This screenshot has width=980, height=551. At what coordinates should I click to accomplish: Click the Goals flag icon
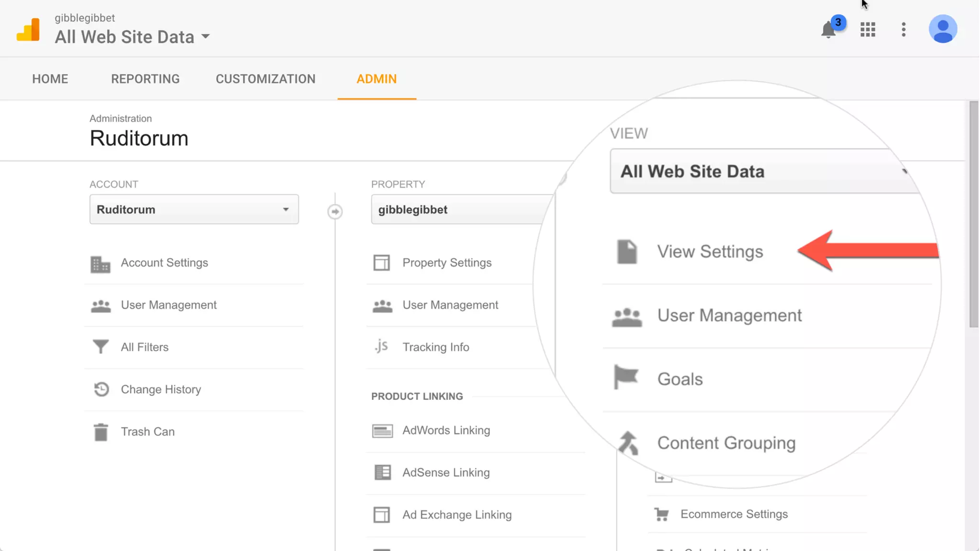(626, 378)
